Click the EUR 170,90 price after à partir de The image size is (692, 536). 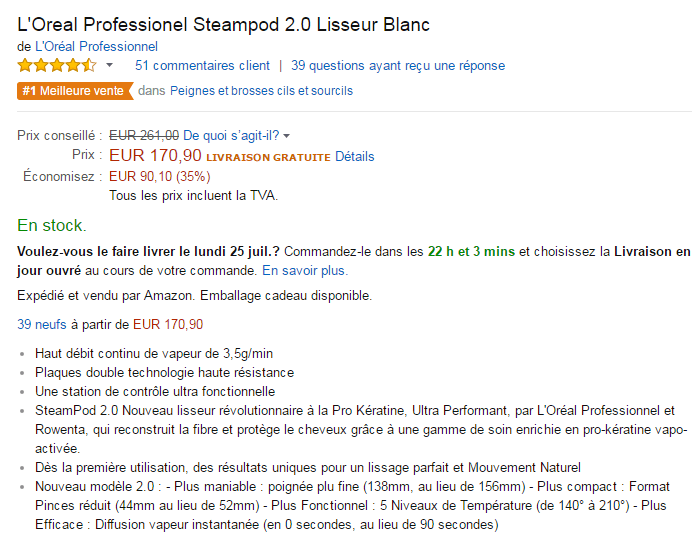tap(168, 324)
